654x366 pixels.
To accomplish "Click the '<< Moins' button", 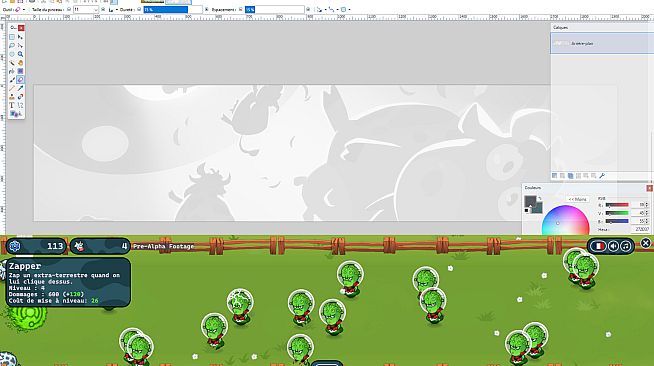I will pos(578,199).
